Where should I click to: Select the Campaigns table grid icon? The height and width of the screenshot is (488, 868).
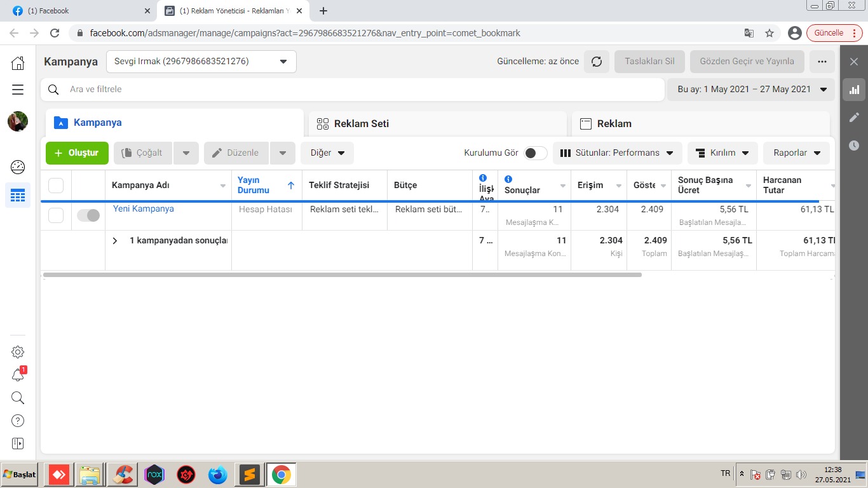(x=18, y=195)
